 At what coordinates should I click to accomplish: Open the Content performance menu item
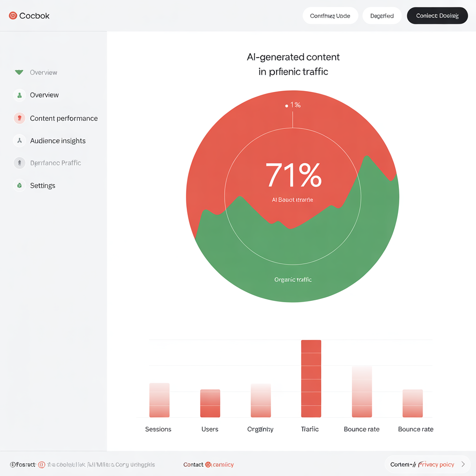(x=64, y=118)
